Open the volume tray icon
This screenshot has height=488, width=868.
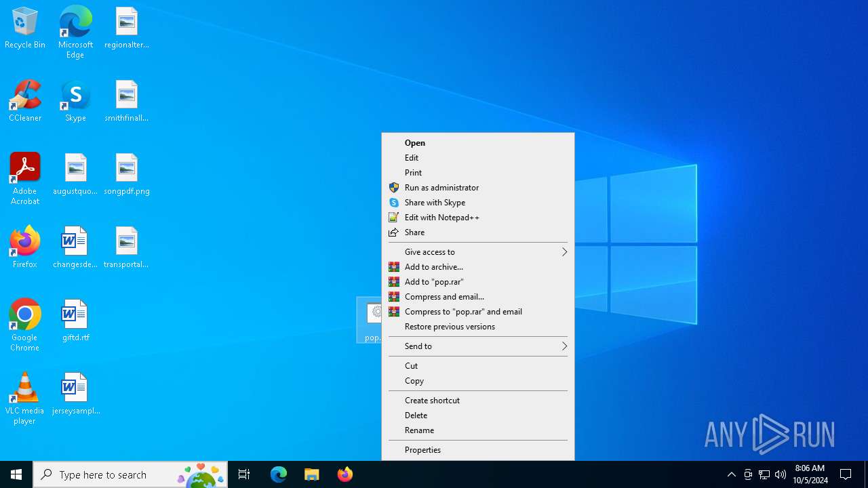pos(780,474)
